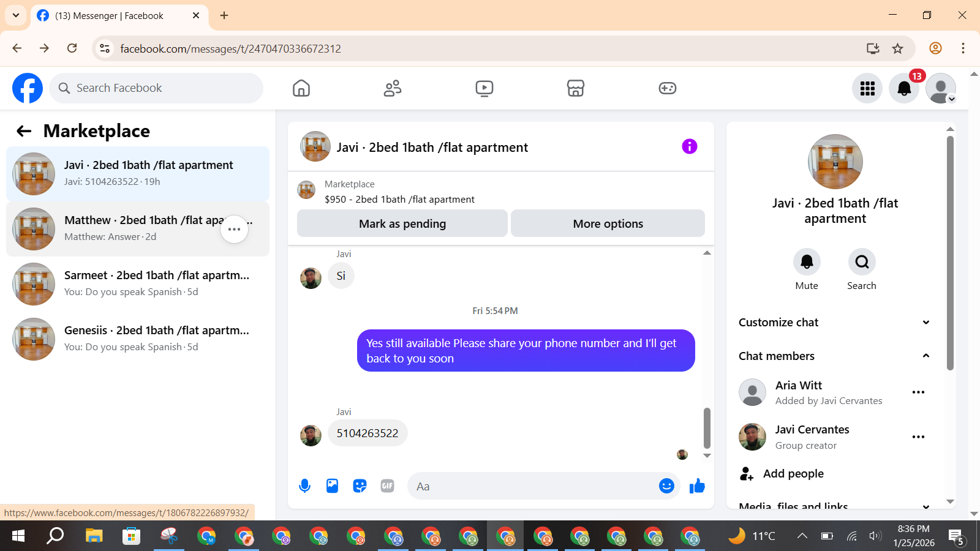Open the Facebook menu grid icon
This screenshot has height=551, width=980.
point(867,88)
